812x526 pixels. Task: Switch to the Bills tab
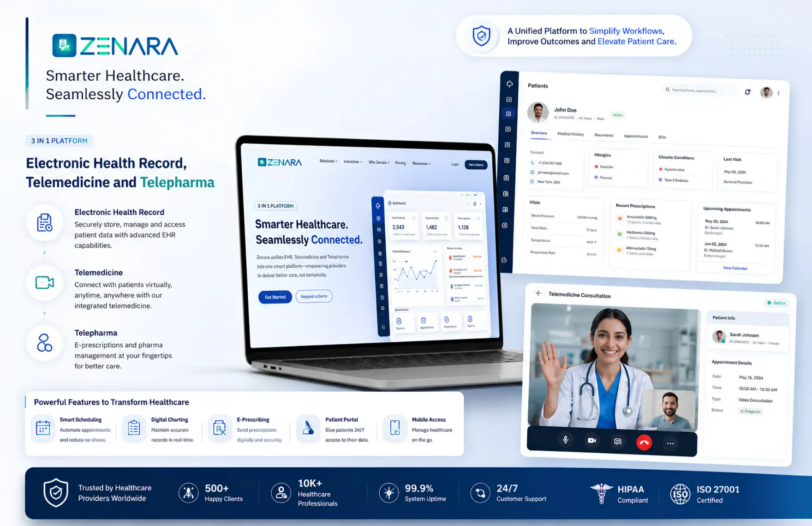coord(662,137)
